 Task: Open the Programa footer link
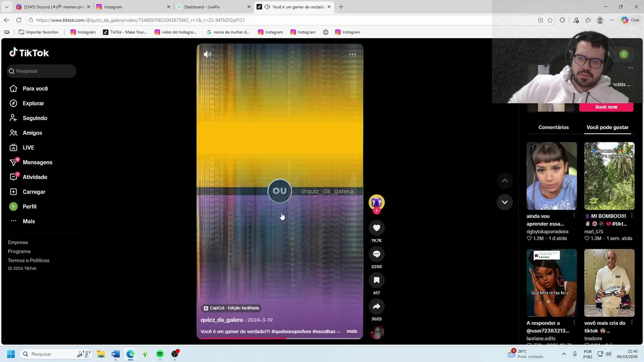click(x=19, y=251)
